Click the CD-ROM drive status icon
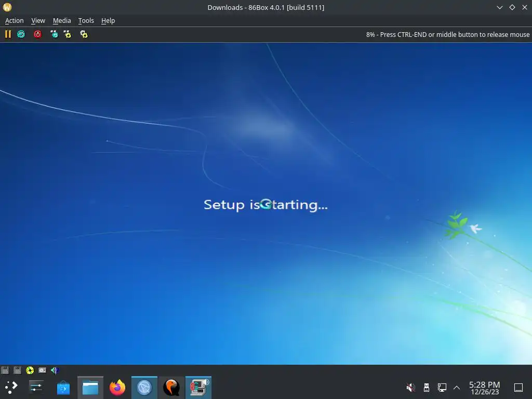This screenshot has width=532, height=399. click(30, 370)
